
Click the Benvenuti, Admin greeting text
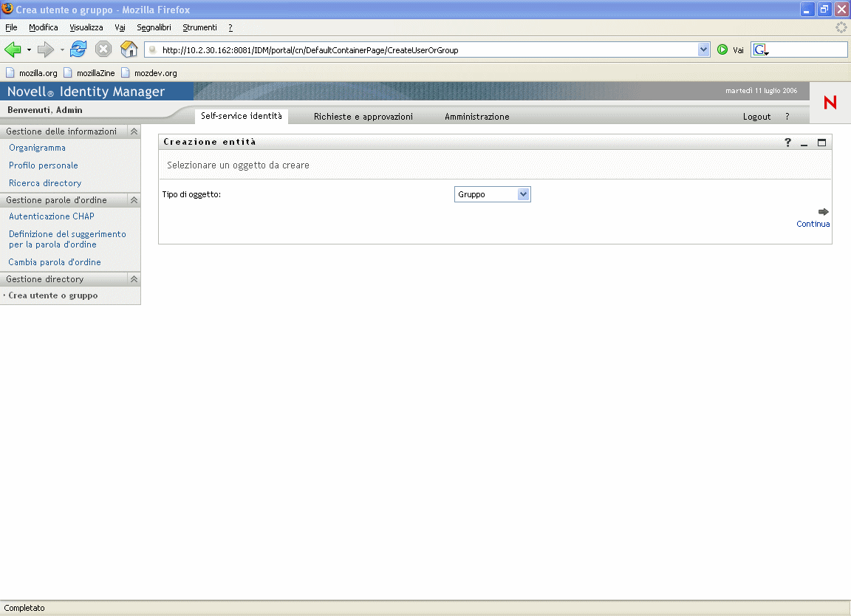(x=45, y=109)
